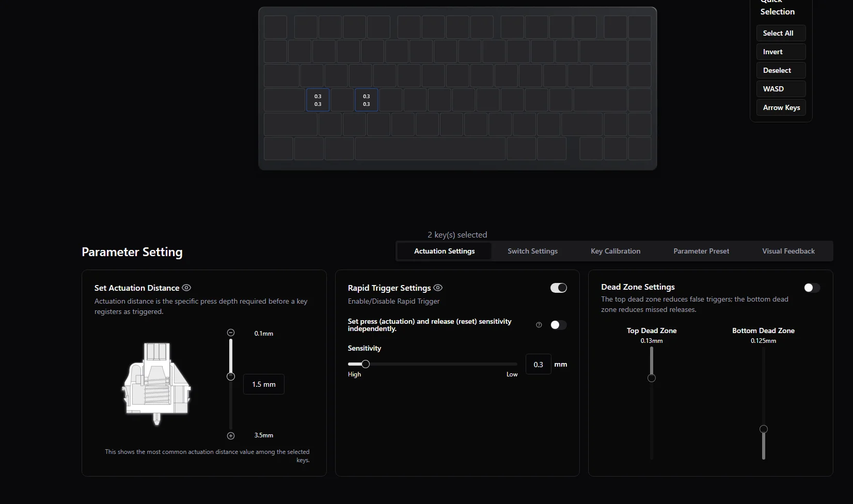
Task: Click the "most common actuation distance" note text
Action: (x=208, y=455)
